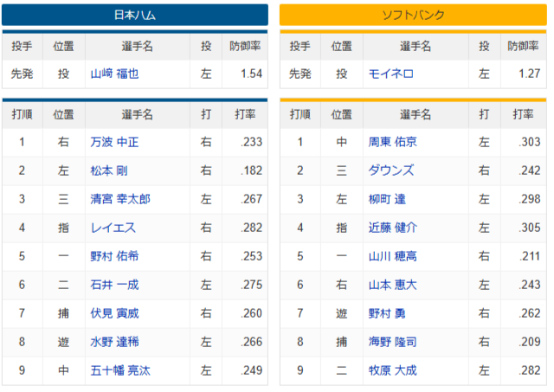
Task: Open SoftBank starter モイネロ link
Action: point(390,74)
